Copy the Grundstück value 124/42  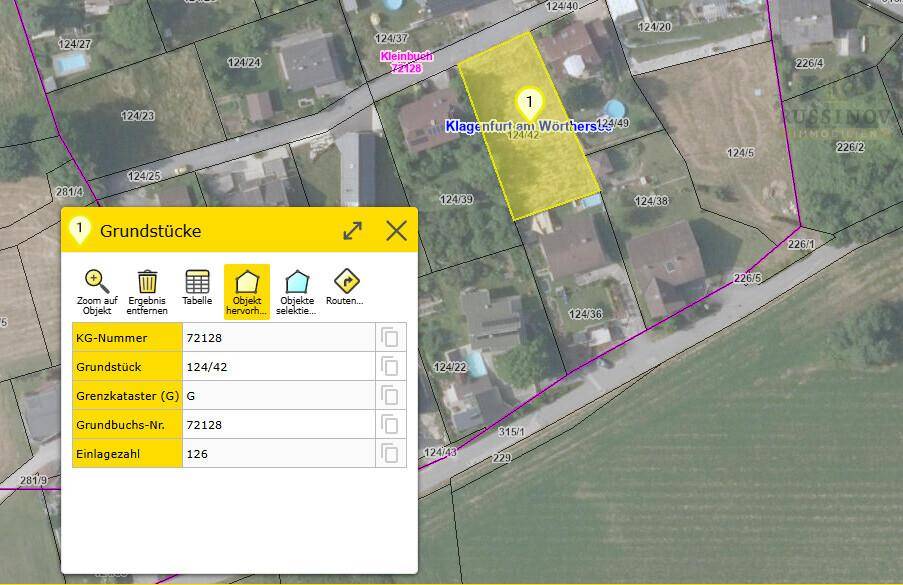click(390, 366)
